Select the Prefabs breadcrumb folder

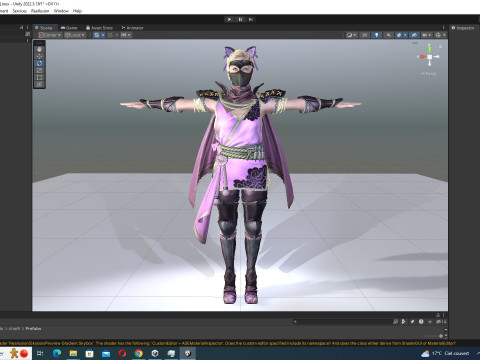click(x=33, y=329)
